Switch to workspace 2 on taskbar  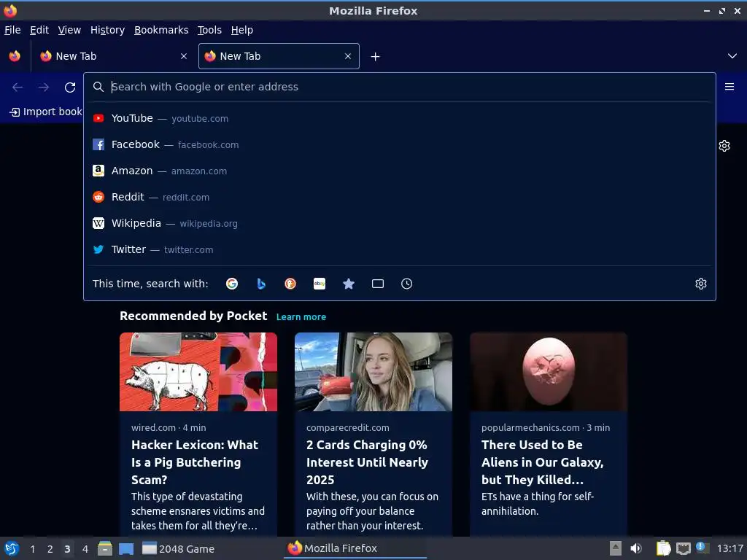click(50, 549)
